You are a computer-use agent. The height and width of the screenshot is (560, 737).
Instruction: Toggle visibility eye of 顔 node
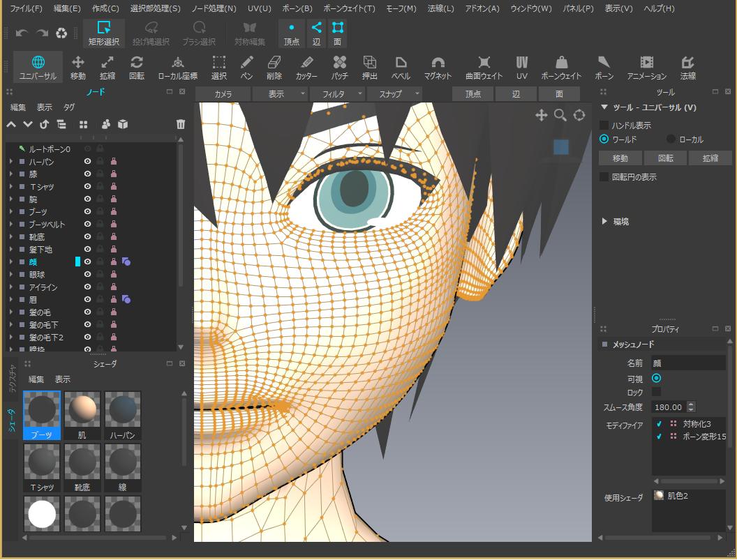(x=87, y=262)
